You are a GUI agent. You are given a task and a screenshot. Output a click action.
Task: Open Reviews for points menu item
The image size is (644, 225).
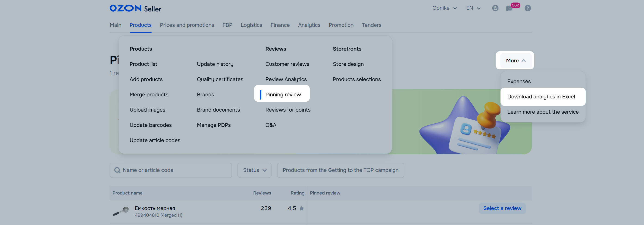click(288, 110)
